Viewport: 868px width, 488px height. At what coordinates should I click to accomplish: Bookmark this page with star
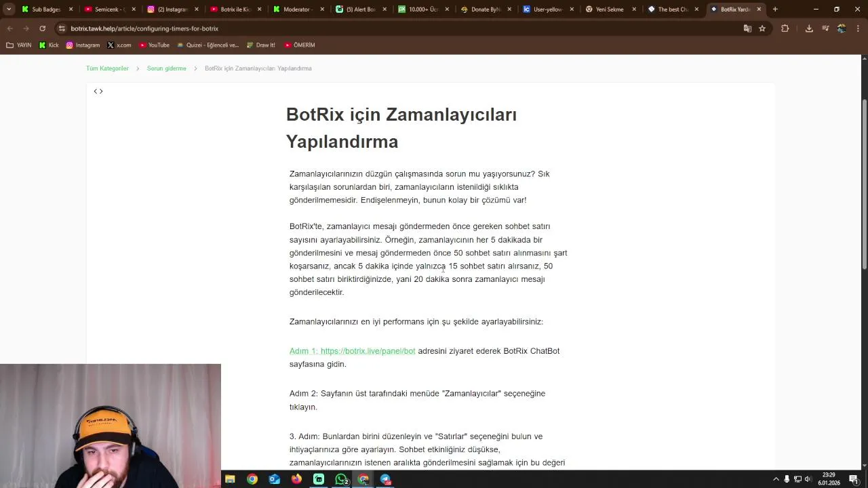point(762,28)
